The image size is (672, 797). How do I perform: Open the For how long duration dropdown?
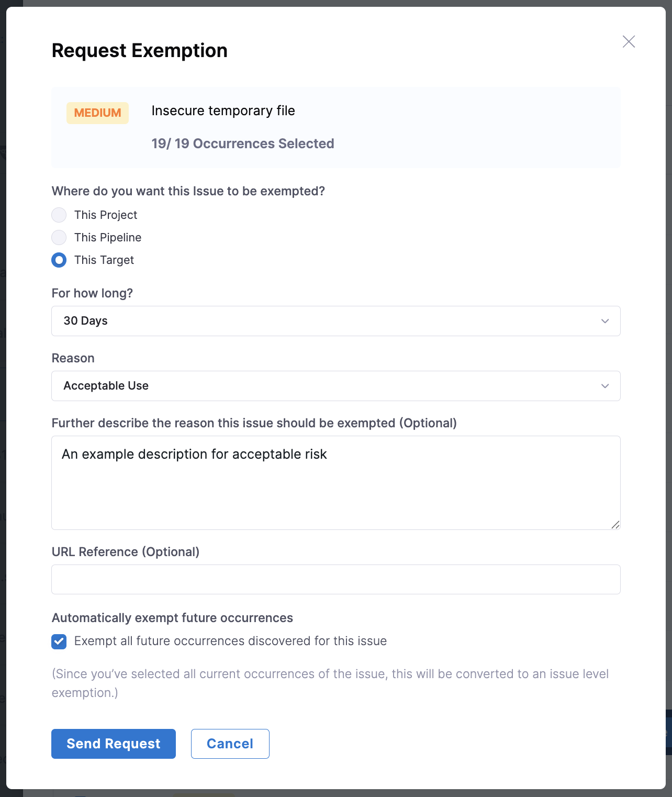pyautogui.click(x=335, y=321)
